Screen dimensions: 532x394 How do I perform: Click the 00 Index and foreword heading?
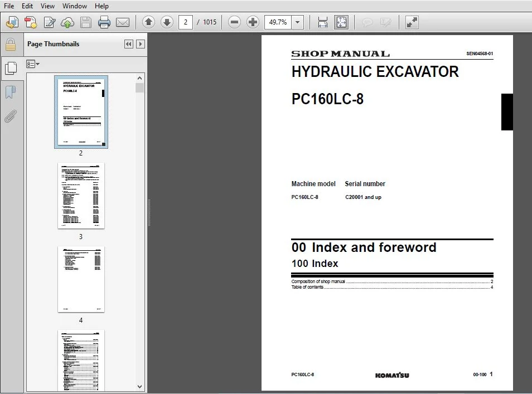[x=364, y=247]
